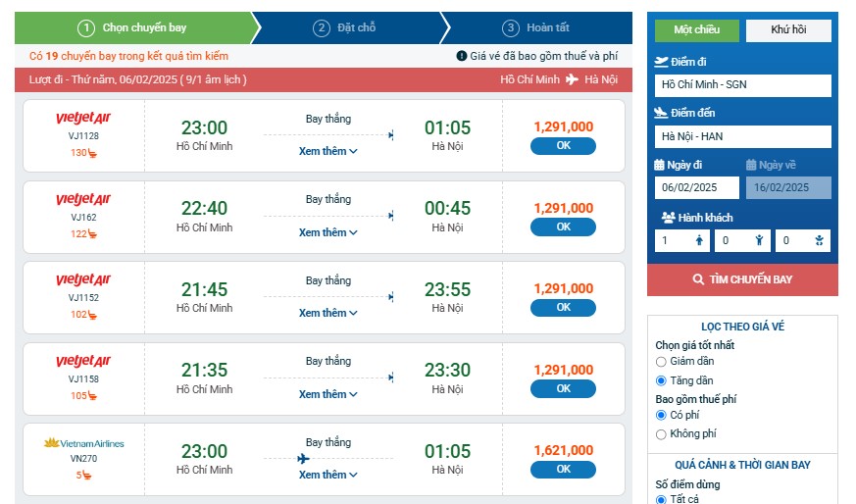The image size is (856, 504).
Task: Go to step 2 Đặt chỗ
Action: (345, 27)
